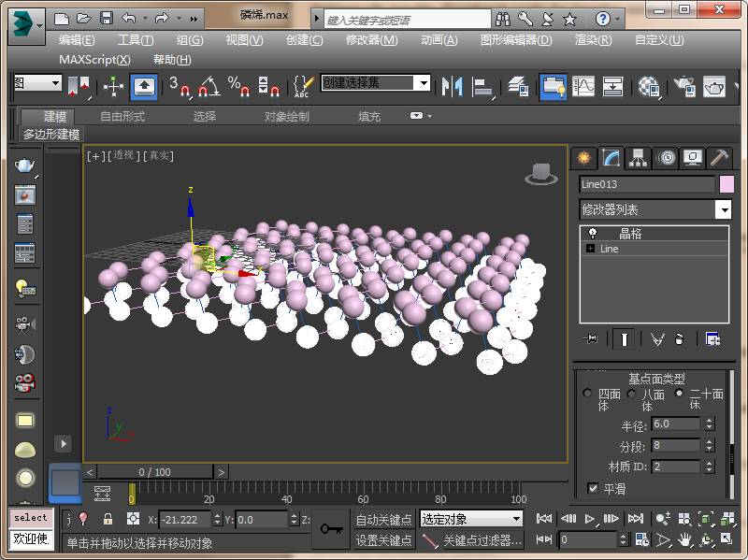Viewport: 748px width, 560px height.
Task: Click the Mirror tool in main toolbar
Action: pos(453,87)
